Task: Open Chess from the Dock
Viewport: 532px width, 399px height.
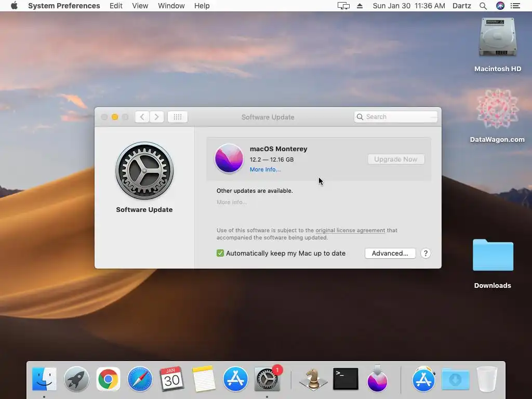Action: click(313, 379)
